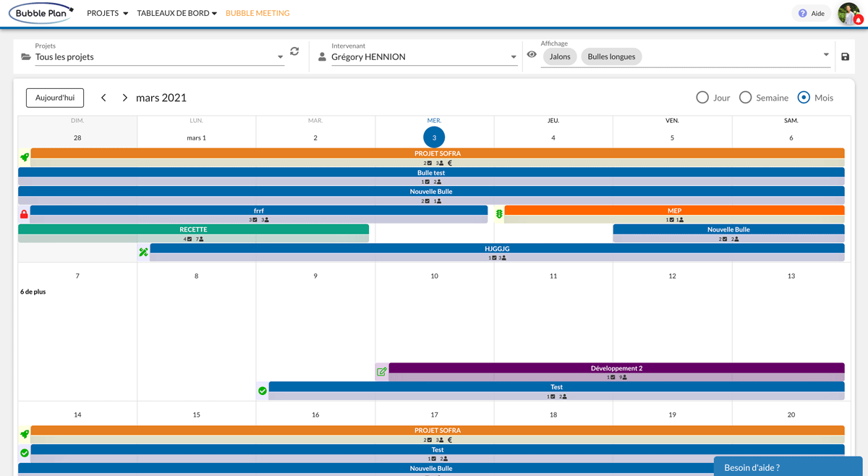The height and width of the screenshot is (476, 868).
Task: Expand the Intervenant dropdown
Action: (x=514, y=57)
